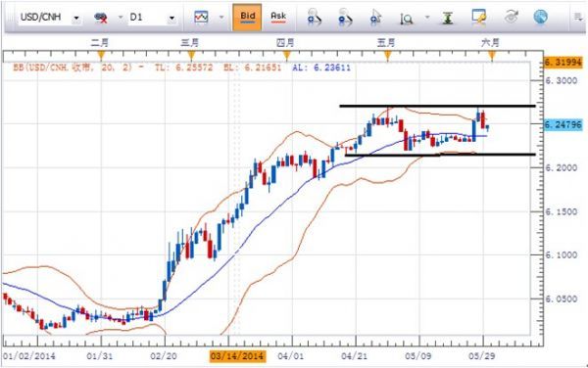Screen dimensions: 588x368
Task: Click the current price label 6.24796
Action: (563, 124)
